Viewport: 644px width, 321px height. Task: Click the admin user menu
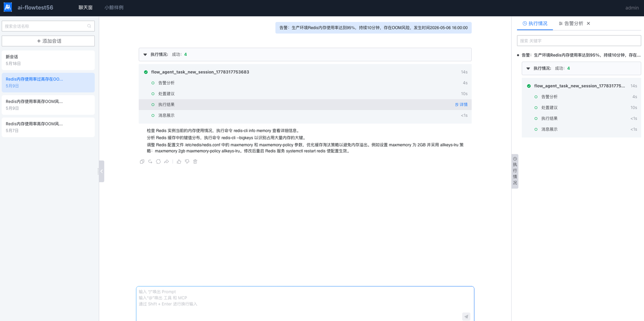pyautogui.click(x=632, y=8)
